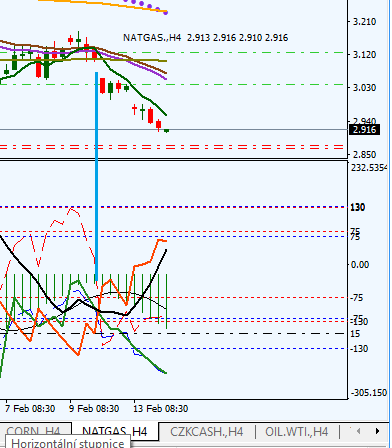Click the 3.120 price scale value
Screen dimensions: 392x448
point(364,54)
